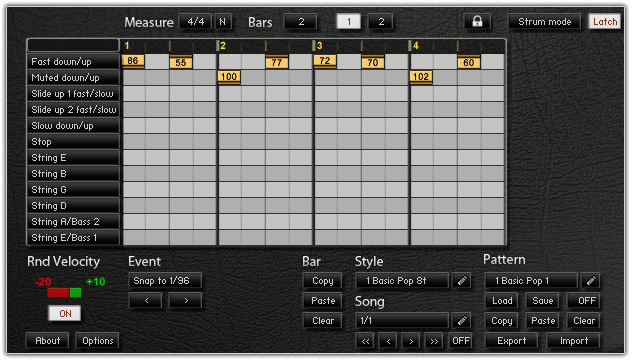Click the padlock lock icon
The height and width of the screenshot is (361, 632).
pyautogui.click(x=477, y=21)
